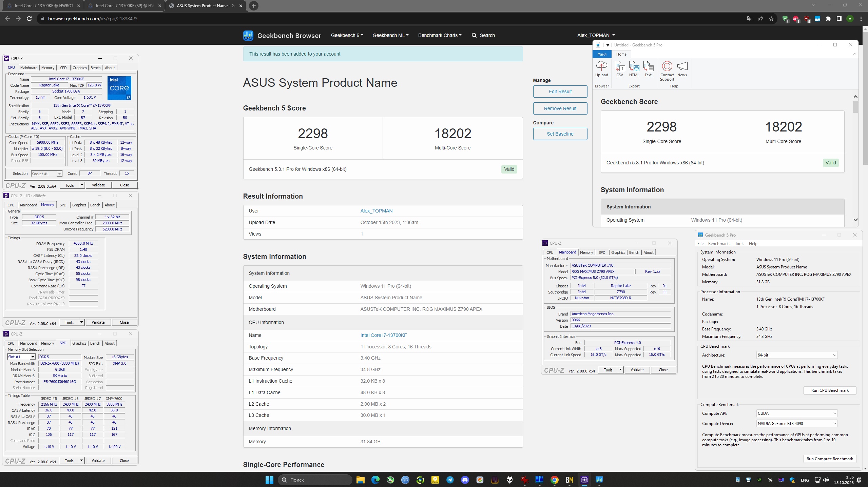Open the Architecture 64-bit dropdown
Viewport: 868px width, 487px height.
pos(796,355)
